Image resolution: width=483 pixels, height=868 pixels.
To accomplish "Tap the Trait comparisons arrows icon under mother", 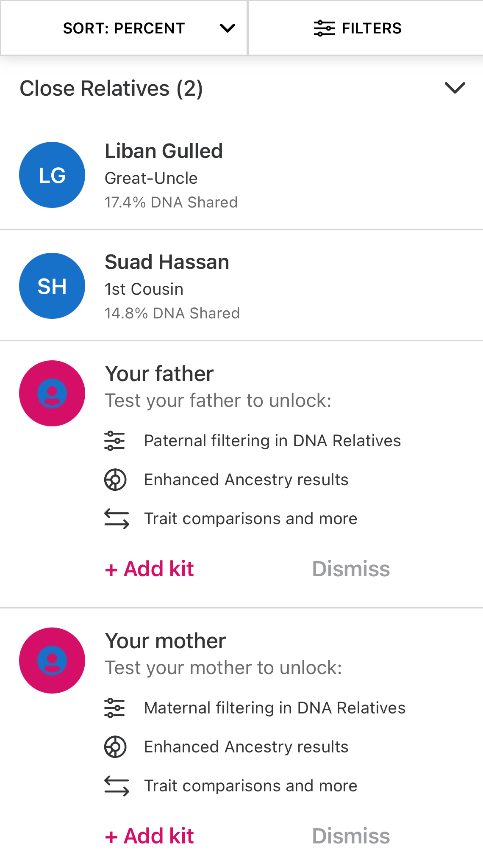I will click(x=117, y=786).
